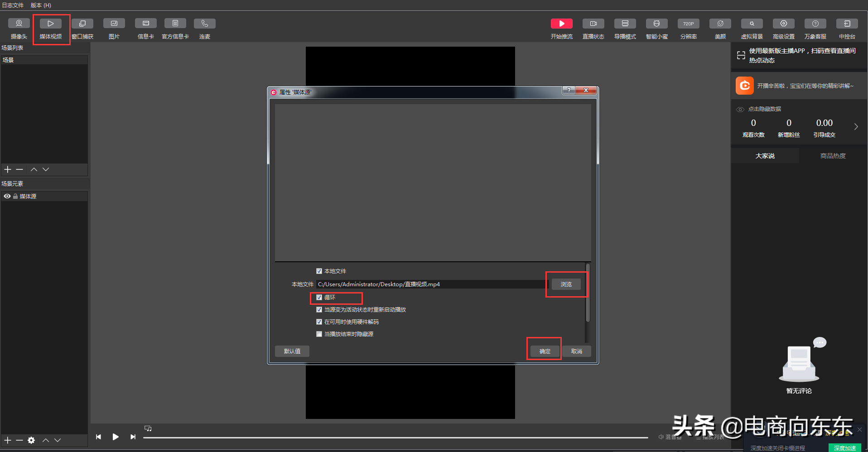
Task: Select the scene named 场景
Action: (44, 60)
